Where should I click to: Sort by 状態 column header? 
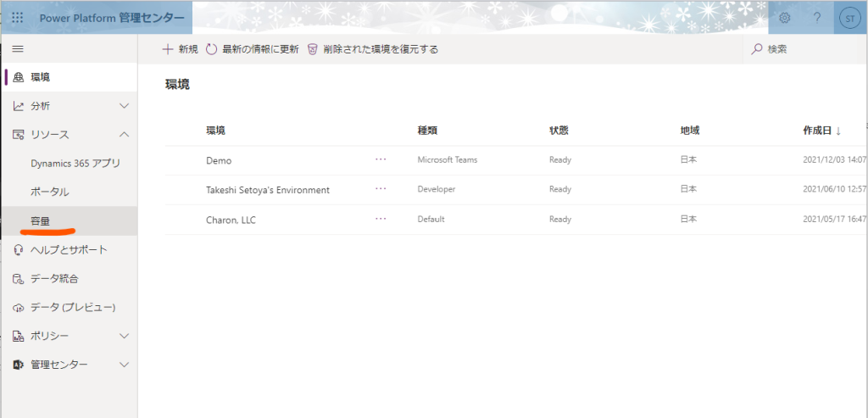(x=559, y=131)
